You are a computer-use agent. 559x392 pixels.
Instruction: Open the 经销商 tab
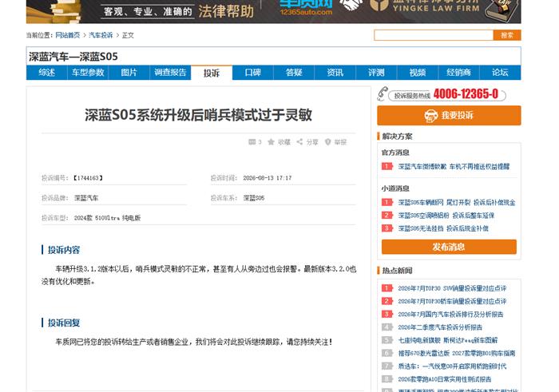tap(459, 73)
